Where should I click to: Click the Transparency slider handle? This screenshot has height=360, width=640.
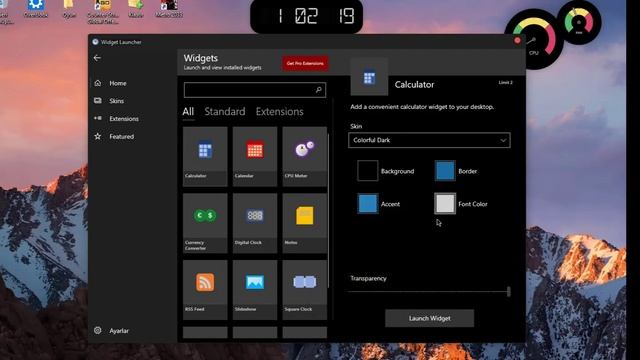coord(508,291)
